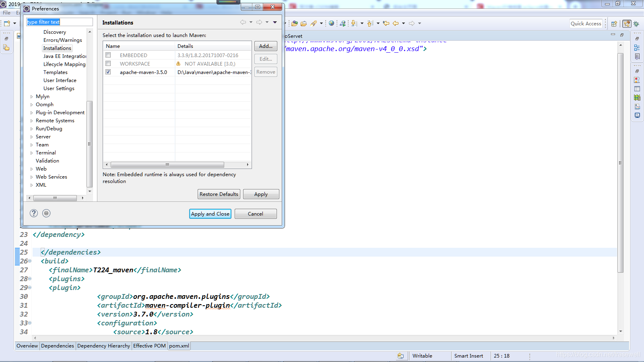Image resolution: width=644 pixels, height=362 pixels.
Task: Check the WORKSPACE installation checkbox
Action: (x=108, y=64)
